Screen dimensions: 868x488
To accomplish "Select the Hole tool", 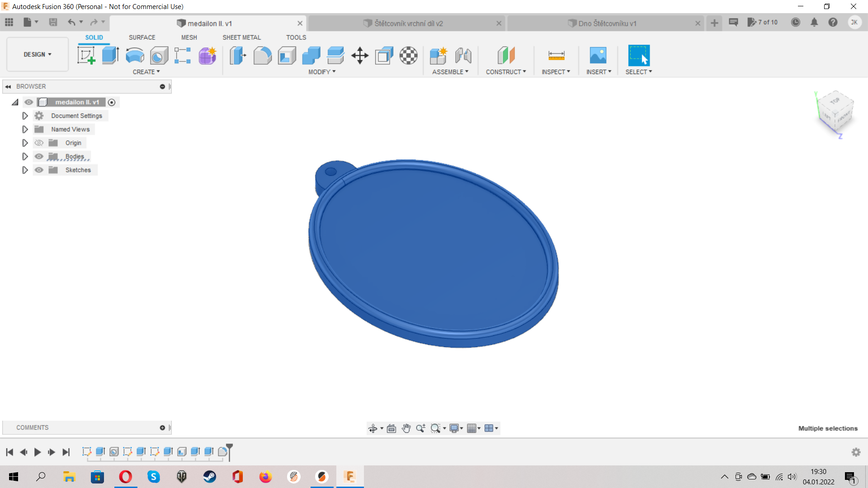I will coord(159,56).
